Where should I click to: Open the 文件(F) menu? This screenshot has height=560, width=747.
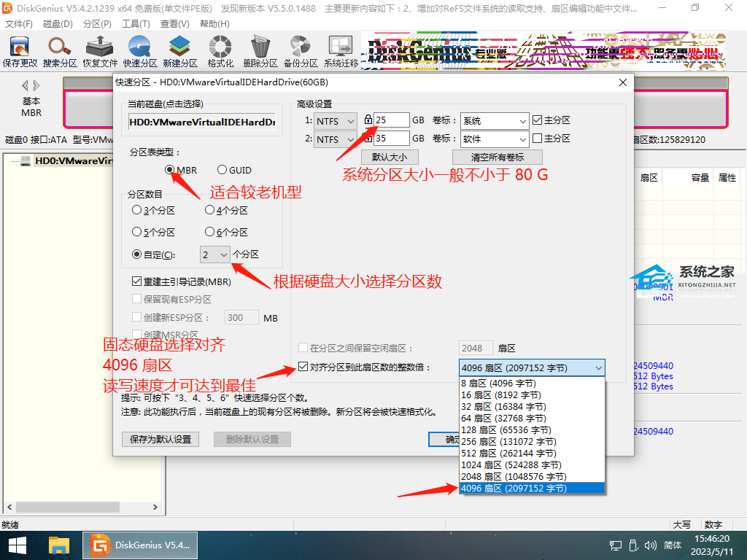tap(18, 24)
